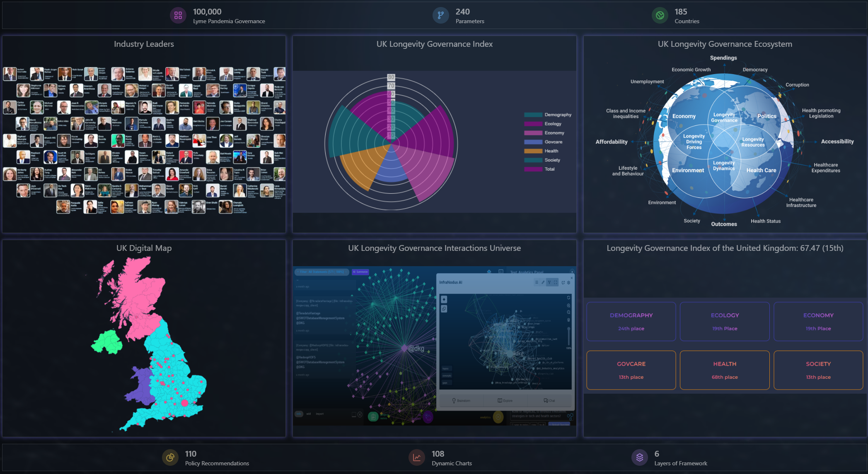The height and width of the screenshot is (474, 868).
Task: Click the Parameters branch icon
Action: click(x=440, y=15)
